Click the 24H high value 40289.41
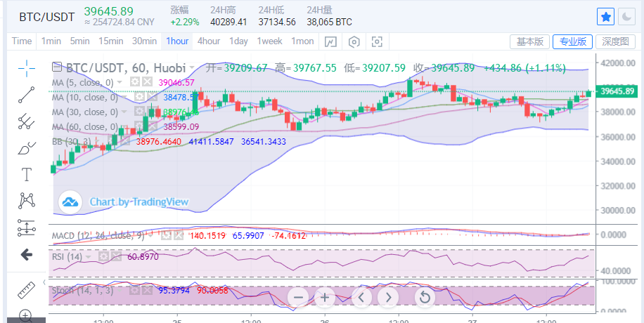 point(228,22)
